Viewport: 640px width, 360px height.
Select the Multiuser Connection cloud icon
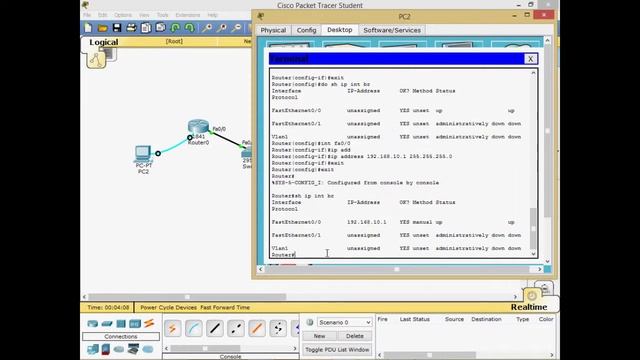tap(148, 349)
